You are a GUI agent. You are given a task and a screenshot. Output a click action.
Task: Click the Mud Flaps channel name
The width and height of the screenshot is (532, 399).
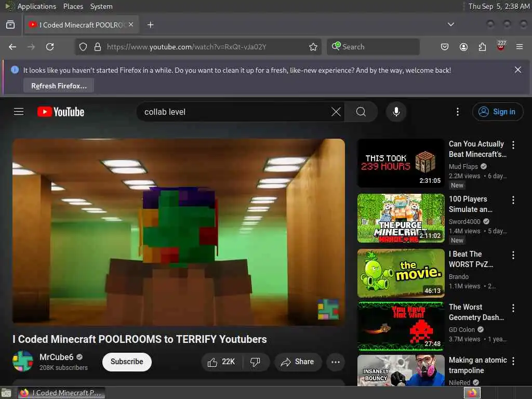pyautogui.click(x=463, y=166)
